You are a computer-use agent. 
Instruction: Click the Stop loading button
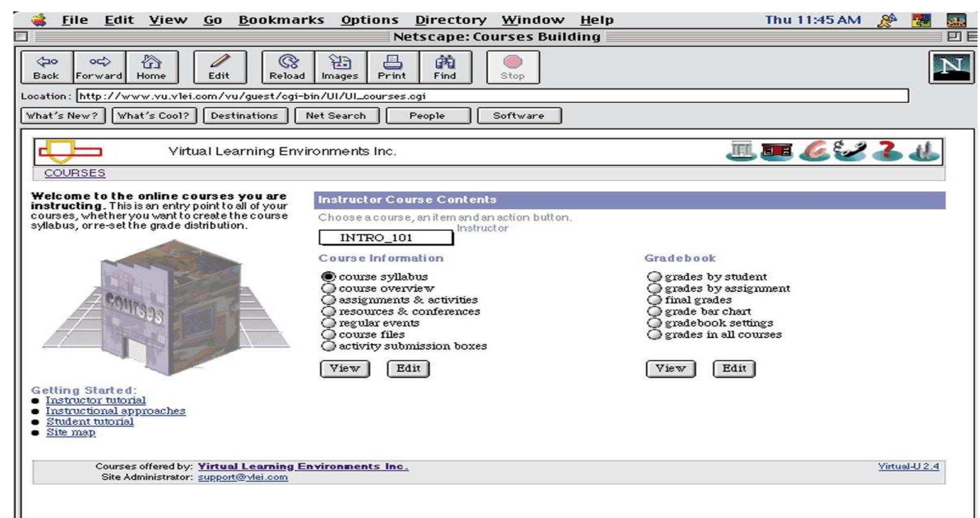(x=513, y=67)
